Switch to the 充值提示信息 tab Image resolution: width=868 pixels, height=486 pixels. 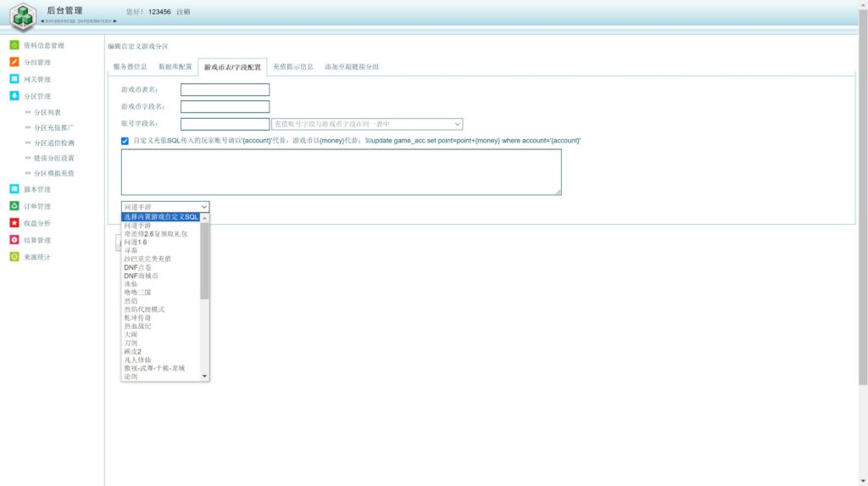pos(293,67)
